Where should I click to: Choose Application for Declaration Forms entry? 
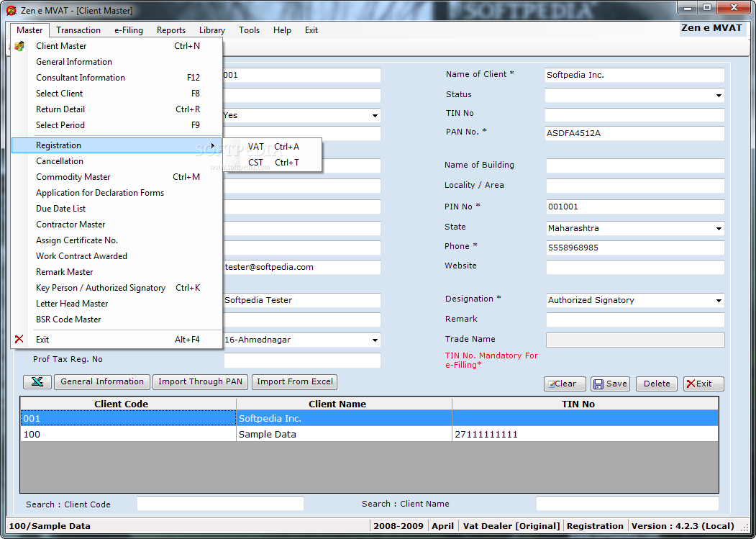[117, 193]
